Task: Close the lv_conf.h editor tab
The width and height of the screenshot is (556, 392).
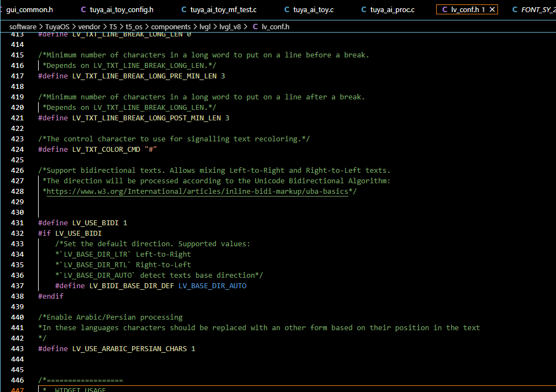Action: click(492, 10)
